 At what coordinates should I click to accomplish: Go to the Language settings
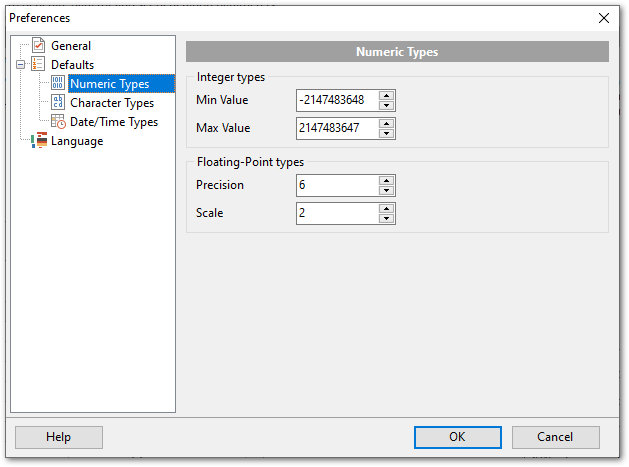[77, 141]
